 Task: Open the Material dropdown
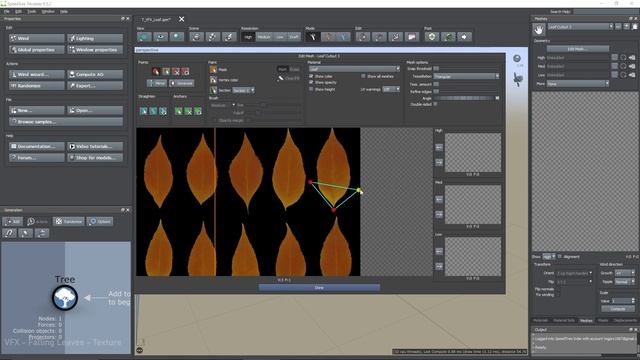tap(354, 69)
